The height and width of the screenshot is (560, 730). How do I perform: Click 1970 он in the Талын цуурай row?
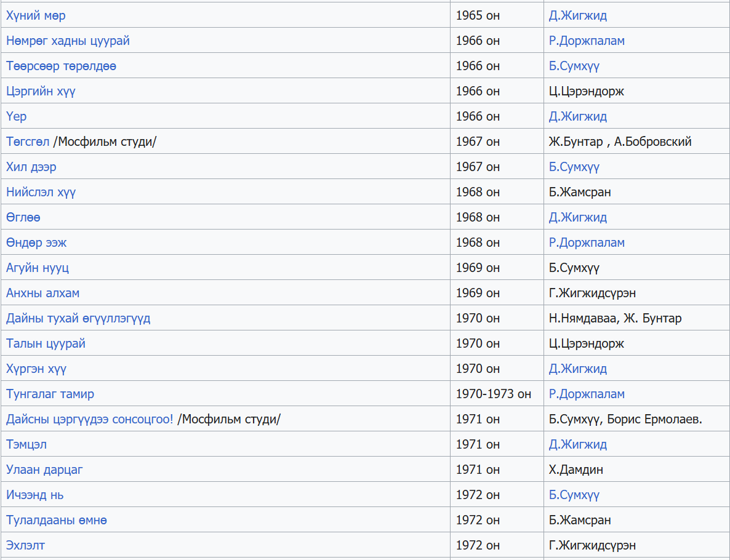(x=478, y=343)
